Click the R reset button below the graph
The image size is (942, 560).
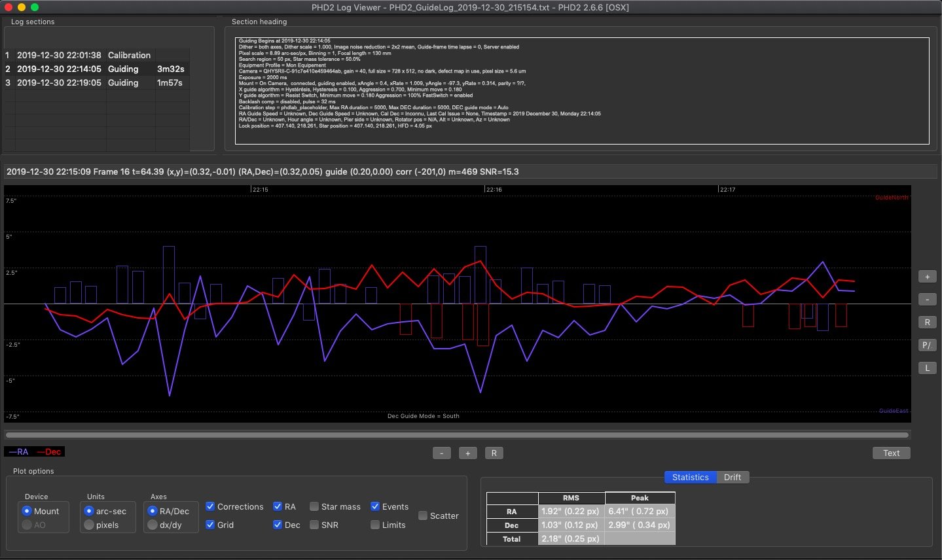[x=494, y=453]
